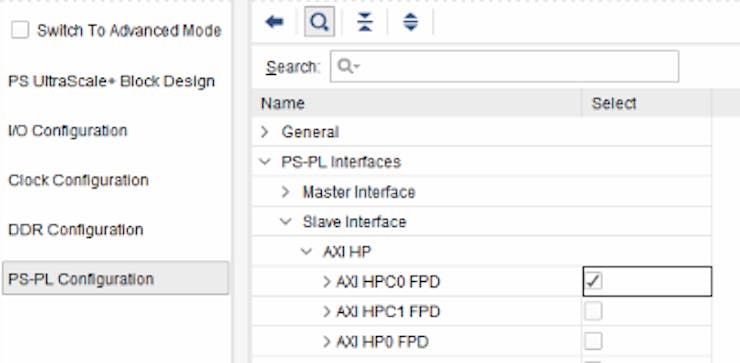The height and width of the screenshot is (363, 740).
Task: Select the Slave Interface row label
Action: point(354,222)
